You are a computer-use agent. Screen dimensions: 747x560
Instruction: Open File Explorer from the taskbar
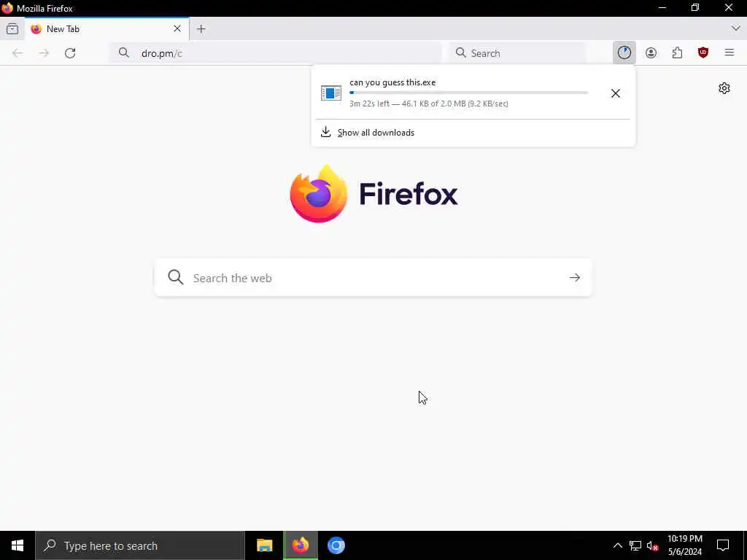[x=264, y=545]
